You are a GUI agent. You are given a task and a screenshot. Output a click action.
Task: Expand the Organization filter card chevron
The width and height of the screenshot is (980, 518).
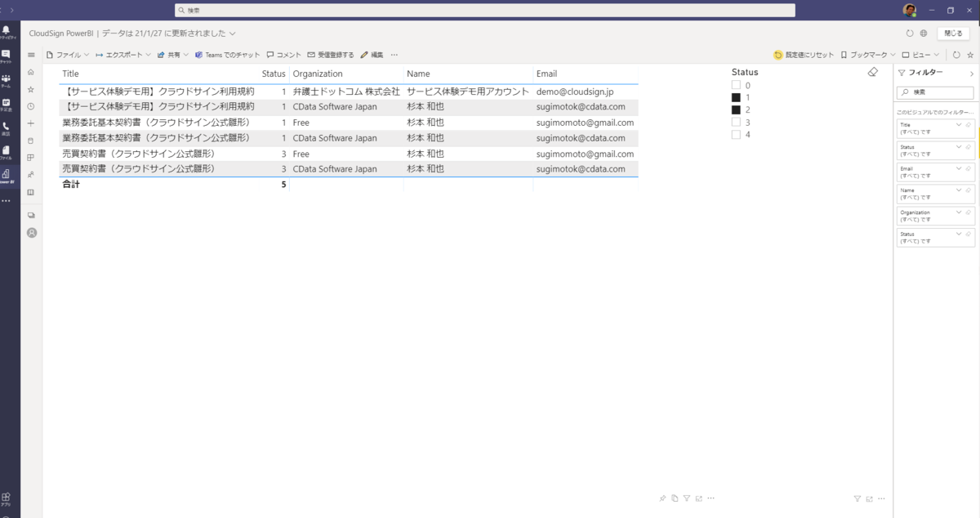pyautogui.click(x=959, y=211)
